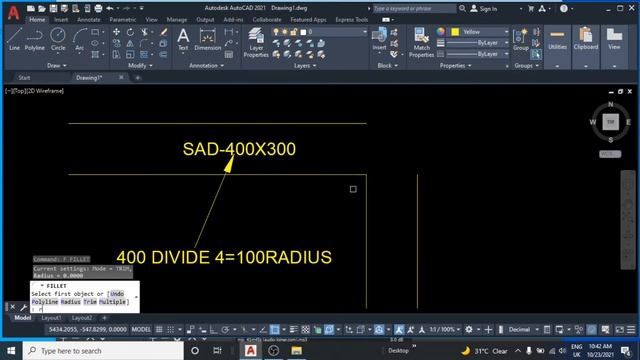Select the Text annotation tool
Viewport: 640px width, 360px height.
tap(183, 40)
